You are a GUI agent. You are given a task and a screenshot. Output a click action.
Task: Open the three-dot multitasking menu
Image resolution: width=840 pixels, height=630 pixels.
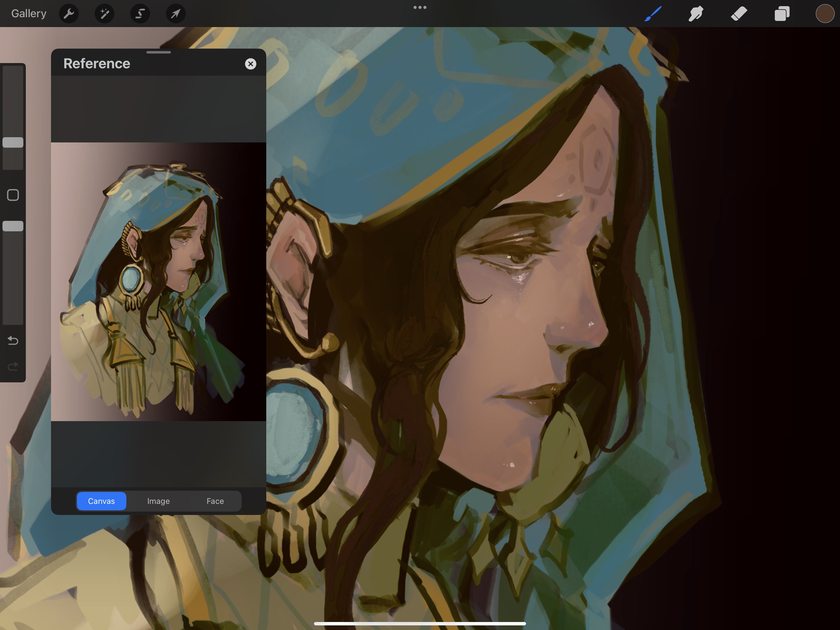420,7
